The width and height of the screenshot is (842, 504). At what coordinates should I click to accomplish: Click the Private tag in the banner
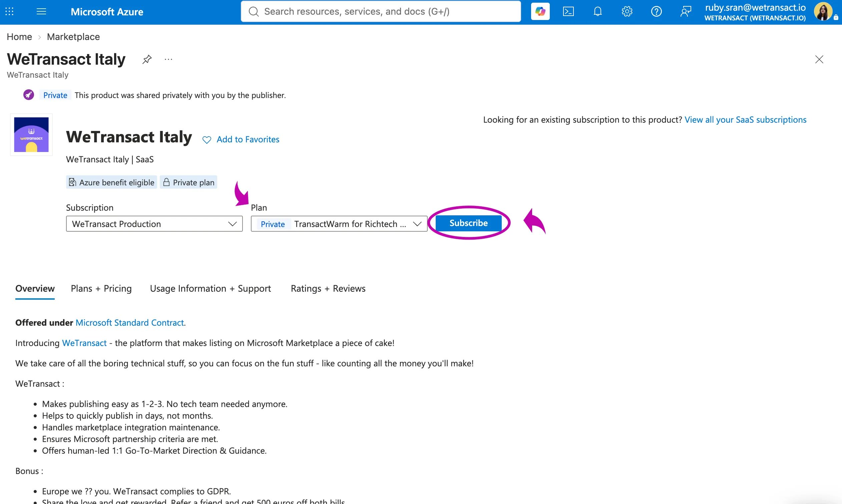55,95
